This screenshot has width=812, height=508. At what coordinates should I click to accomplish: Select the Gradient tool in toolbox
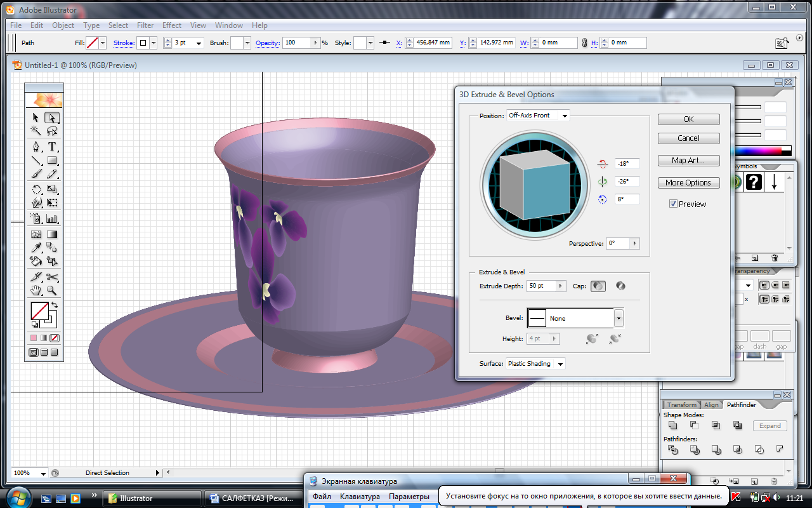coord(52,234)
